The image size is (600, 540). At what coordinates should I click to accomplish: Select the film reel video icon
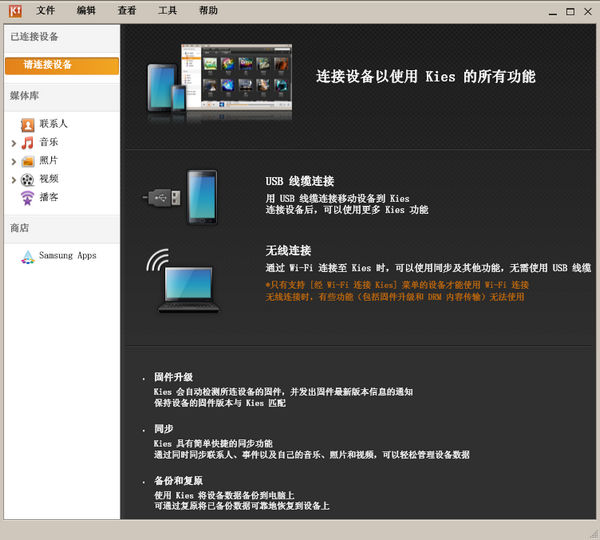pos(27,179)
